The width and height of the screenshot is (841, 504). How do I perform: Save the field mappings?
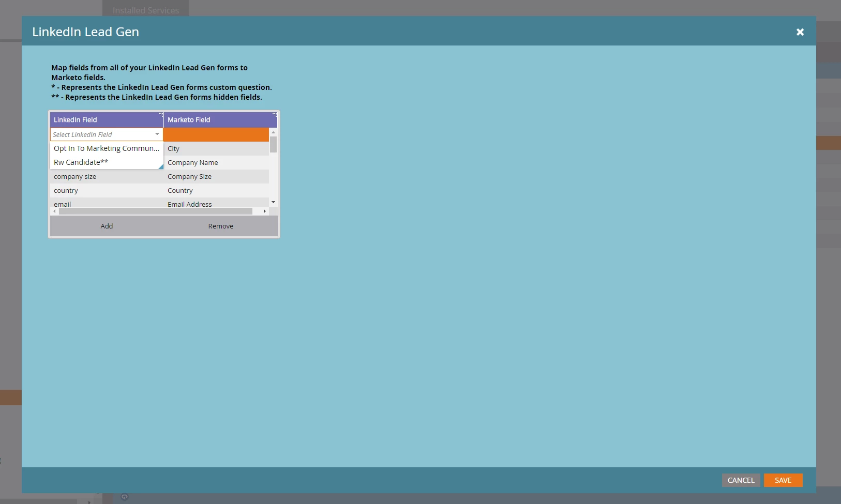783,480
